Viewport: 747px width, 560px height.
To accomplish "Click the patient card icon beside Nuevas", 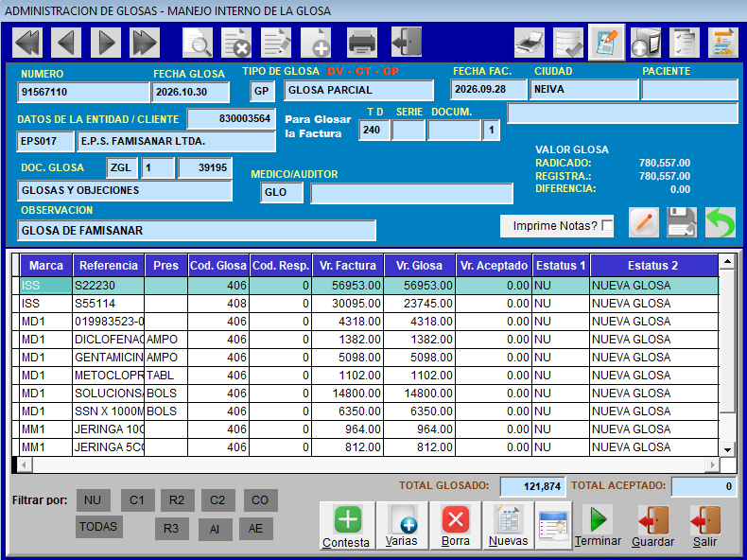I will (x=553, y=526).
